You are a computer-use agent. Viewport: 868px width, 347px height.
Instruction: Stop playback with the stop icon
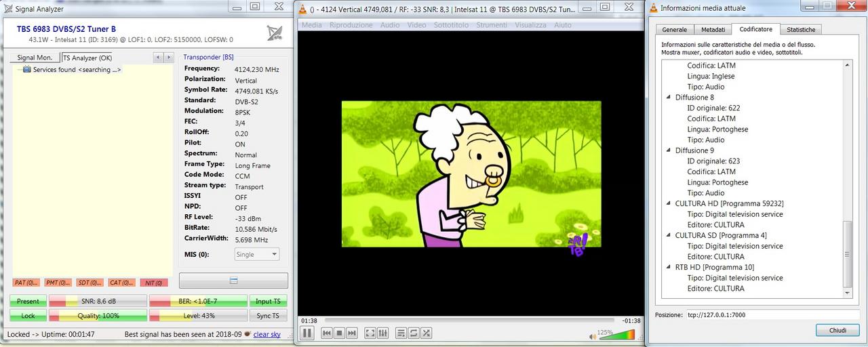(x=339, y=333)
